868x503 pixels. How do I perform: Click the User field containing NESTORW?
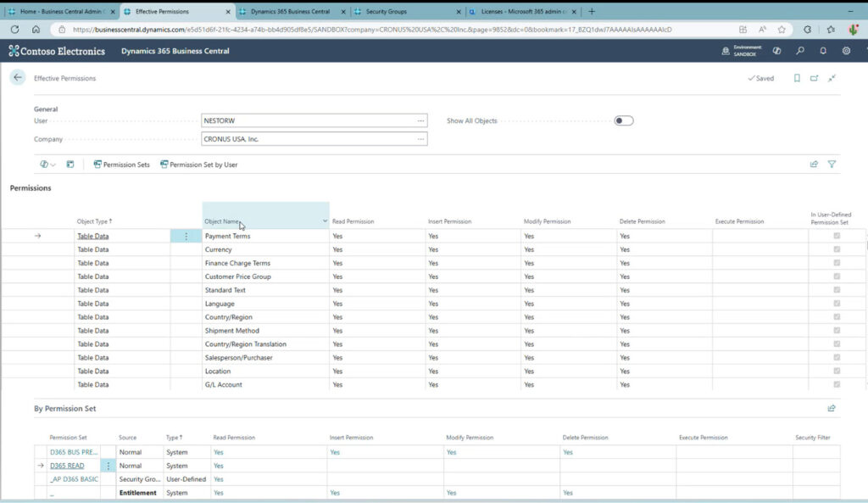pyautogui.click(x=314, y=120)
